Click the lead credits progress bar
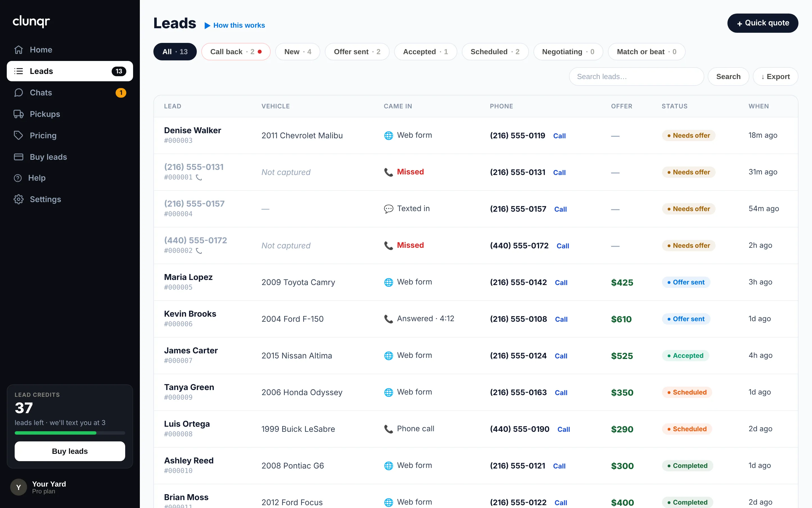The height and width of the screenshot is (508, 812). (70, 433)
